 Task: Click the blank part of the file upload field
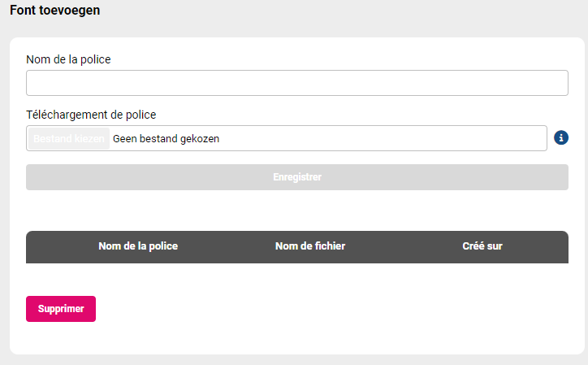[383, 138]
